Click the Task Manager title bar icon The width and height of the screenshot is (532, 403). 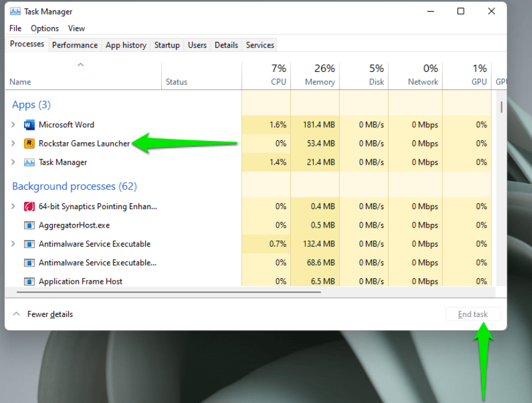pyautogui.click(x=15, y=12)
